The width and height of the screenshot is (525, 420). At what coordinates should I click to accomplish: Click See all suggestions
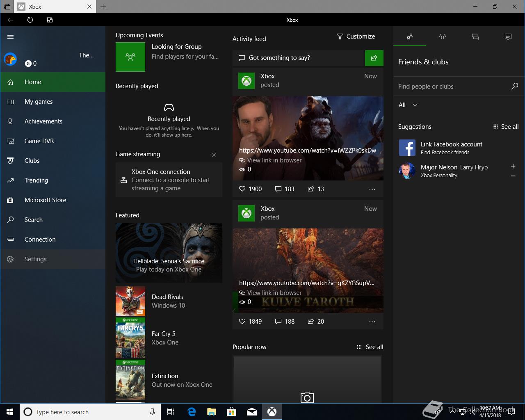point(506,127)
